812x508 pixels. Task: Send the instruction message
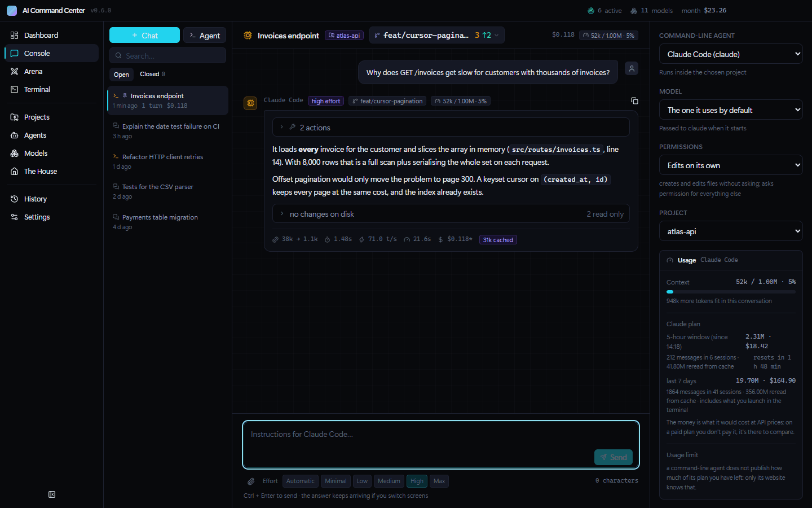614,457
